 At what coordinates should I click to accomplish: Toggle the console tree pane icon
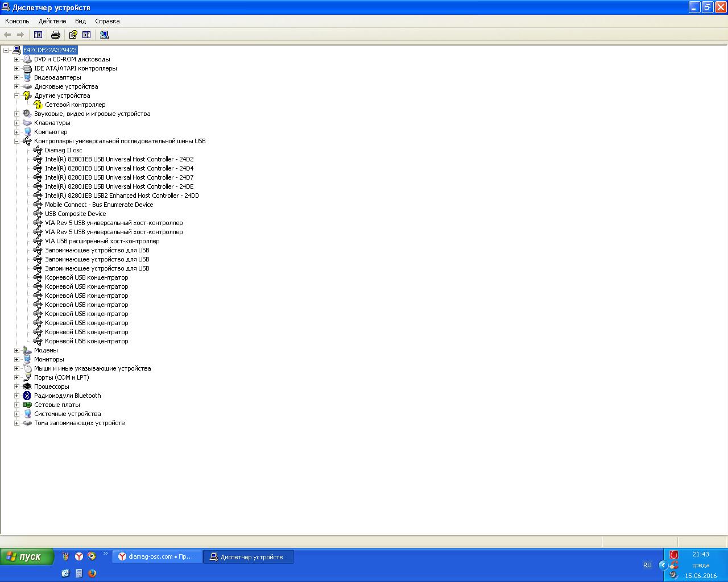click(x=38, y=35)
